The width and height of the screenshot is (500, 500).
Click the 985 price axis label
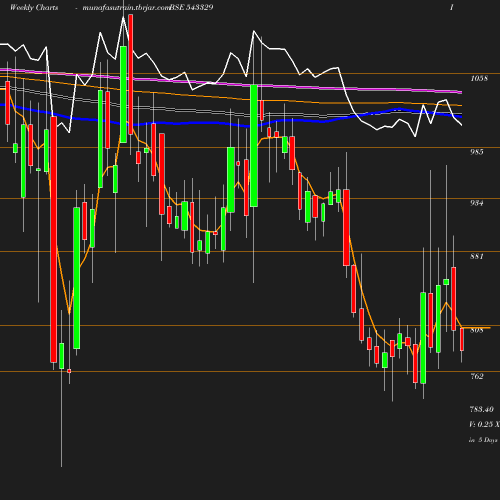tap(477, 152)
